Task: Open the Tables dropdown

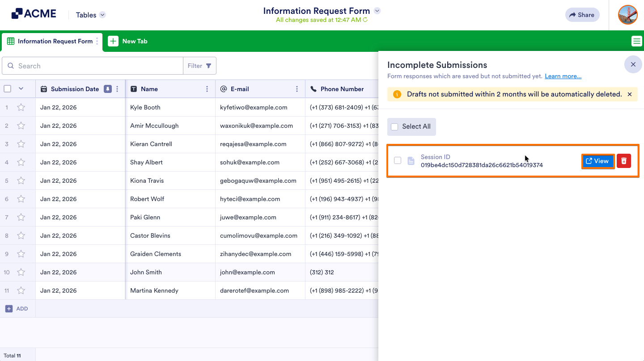Action: coord(90,14)
